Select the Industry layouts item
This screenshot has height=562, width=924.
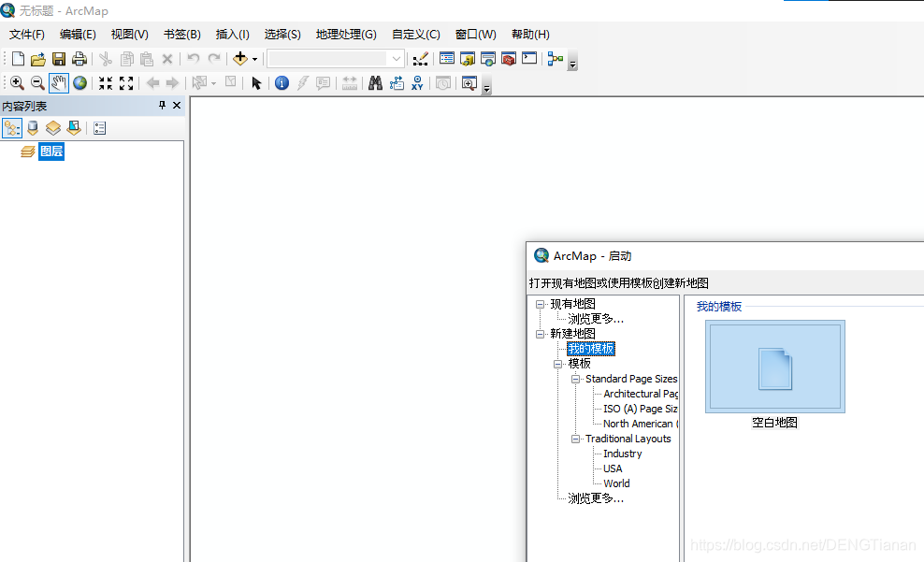(x=622, y=454)
